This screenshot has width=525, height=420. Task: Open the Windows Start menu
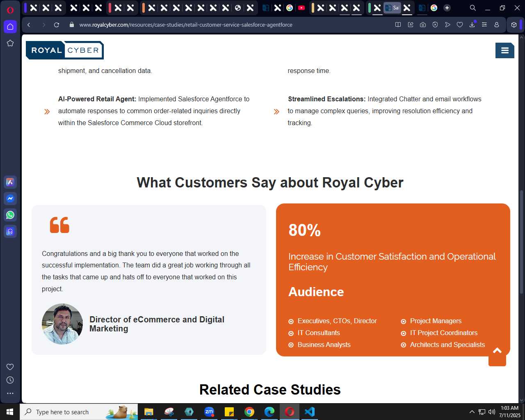pyautogui.click(x=10, y=412)
